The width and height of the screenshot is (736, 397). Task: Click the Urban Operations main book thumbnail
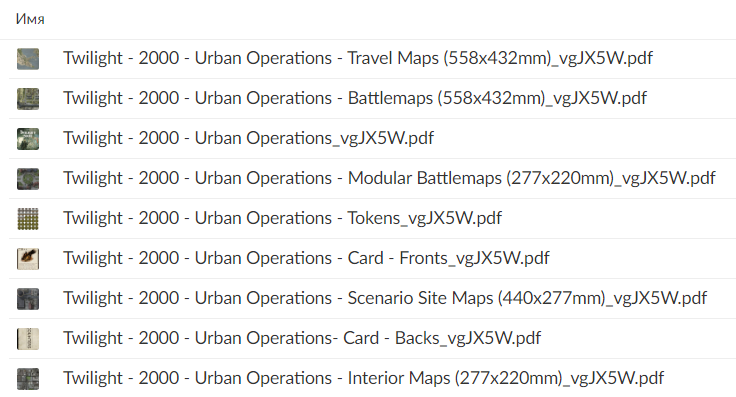[x=28, y=139]
